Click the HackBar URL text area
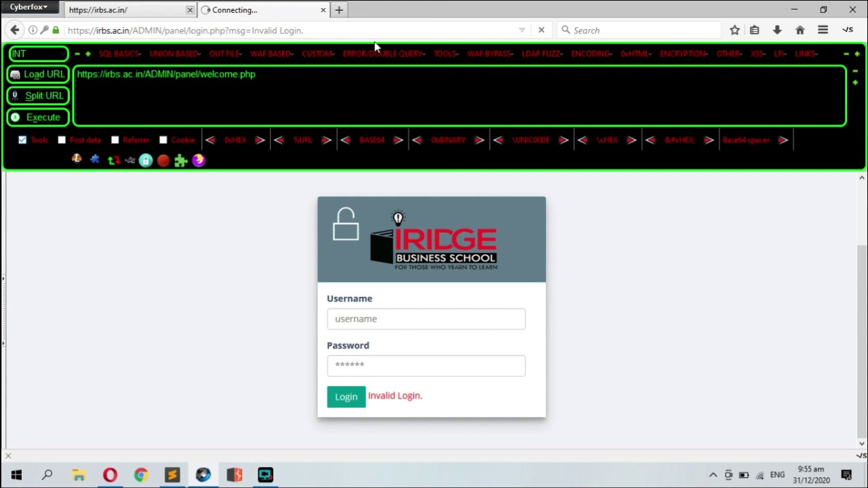 click(x=460, y=96)
